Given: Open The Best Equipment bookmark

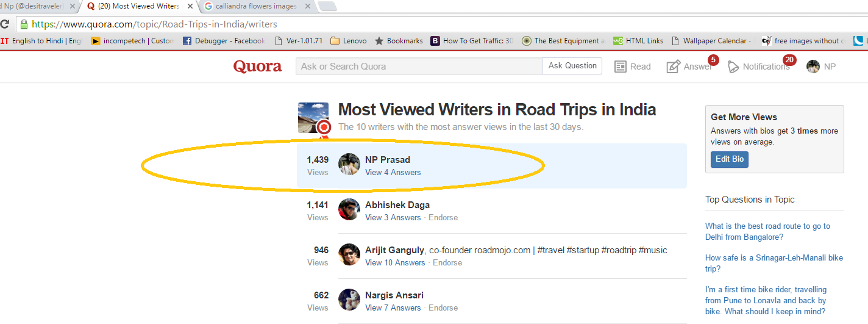Looking at the screenshot, I should pos(563,41).
